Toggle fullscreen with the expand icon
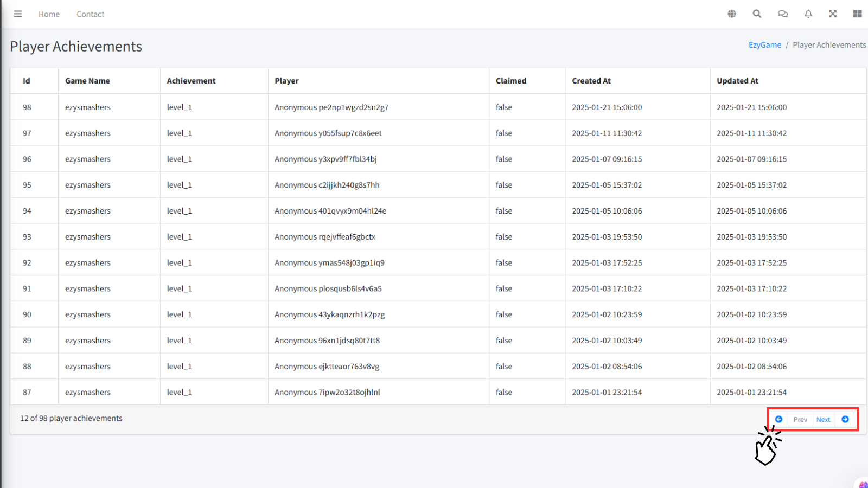This screenshot has height=488, width=868. (x=833, y=14)
